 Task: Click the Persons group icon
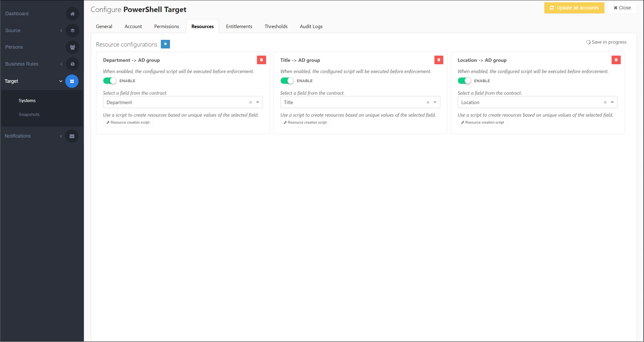click(x=72, y=47)
